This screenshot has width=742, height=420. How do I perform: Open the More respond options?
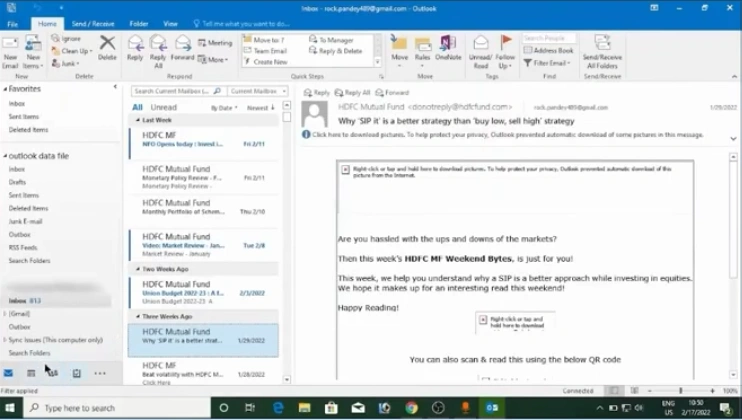coord(213,60)
